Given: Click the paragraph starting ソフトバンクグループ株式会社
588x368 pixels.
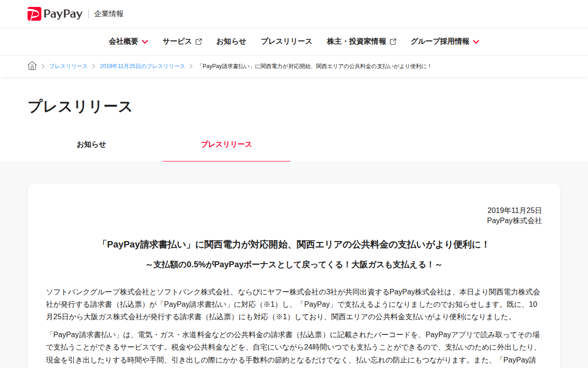Looking at the screenshot, I should coord(294,305).
